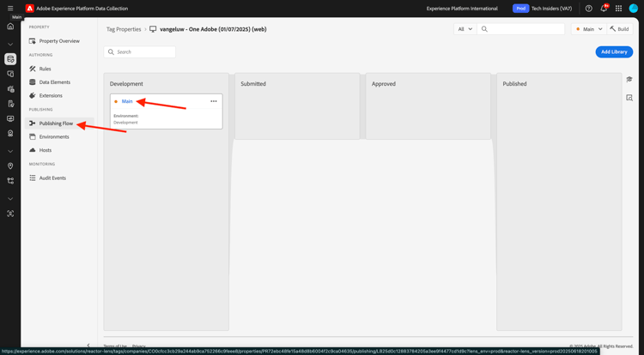This screenshot has width=644, height=355.
Task: Click the Tag Properties breadcrumb
Action: coord(124,29)
